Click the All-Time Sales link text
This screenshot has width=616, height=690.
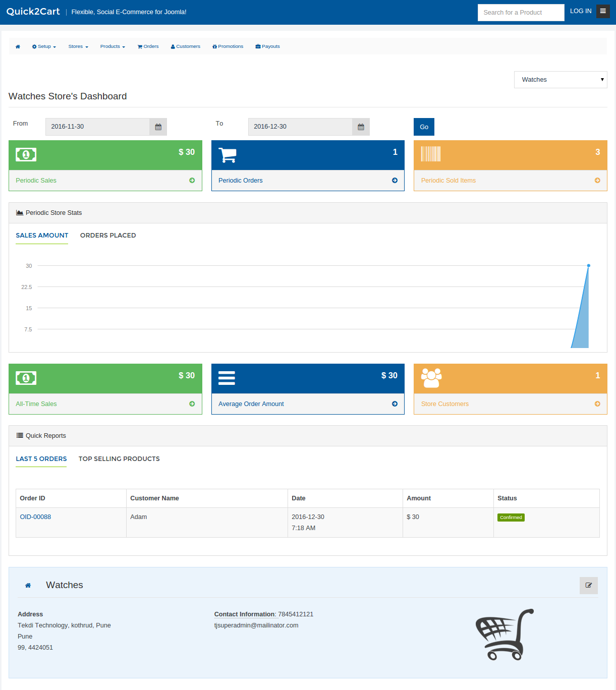36,404
